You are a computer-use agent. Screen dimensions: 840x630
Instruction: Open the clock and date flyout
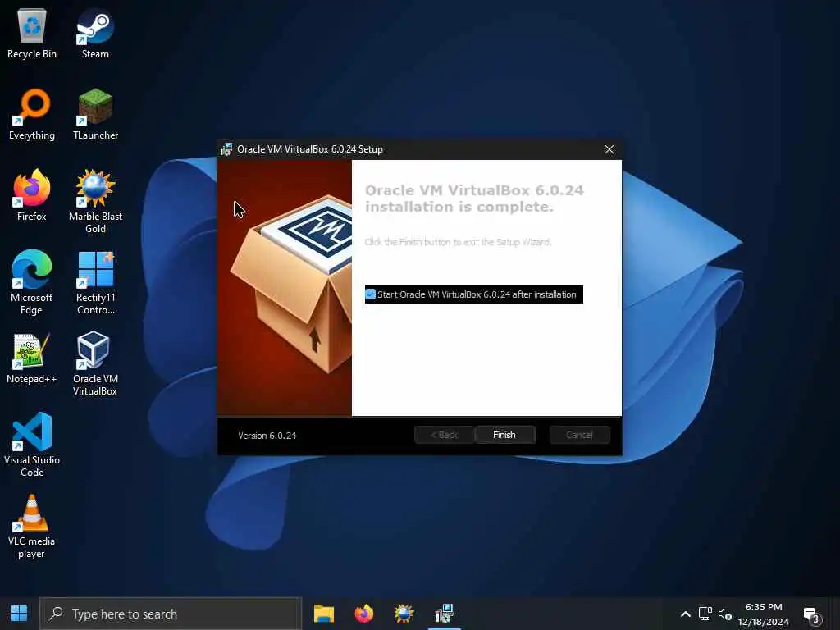pyautogui.click(x=764, y=614)
